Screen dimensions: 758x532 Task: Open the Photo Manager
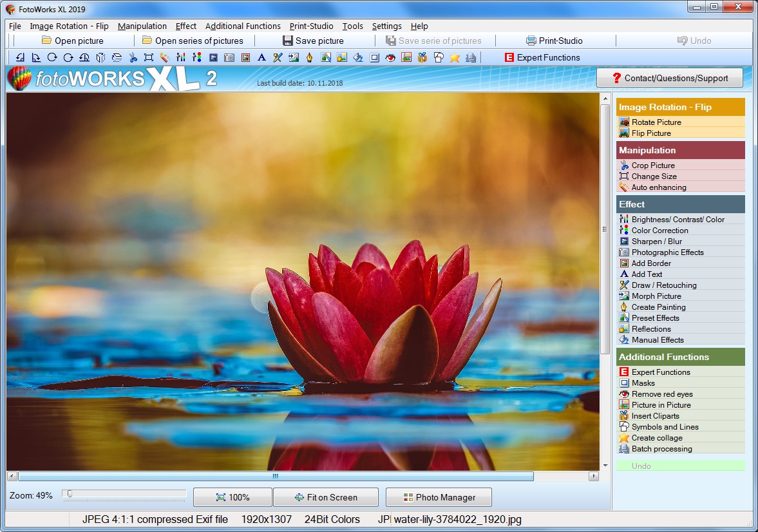439,497
